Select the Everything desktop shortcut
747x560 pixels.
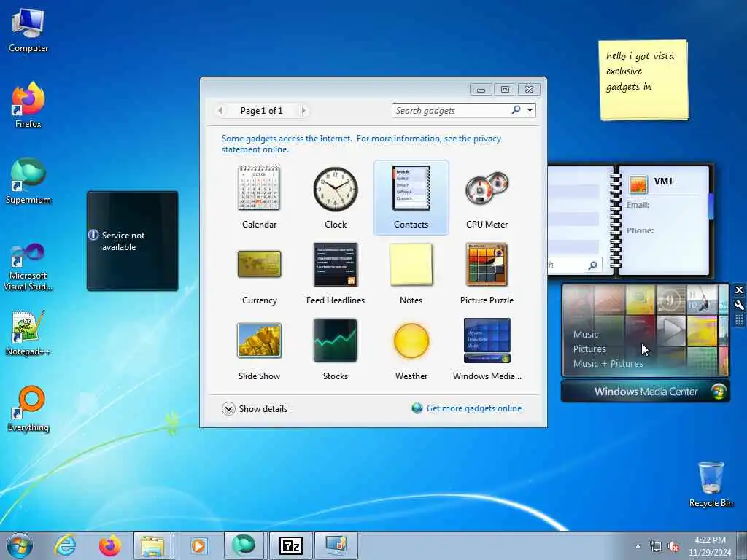(x=28, y=408)
